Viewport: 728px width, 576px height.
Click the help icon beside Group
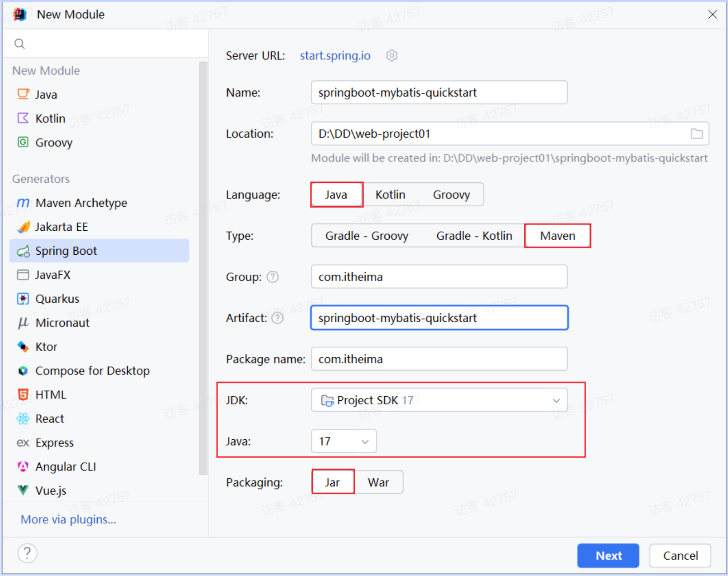273,277
